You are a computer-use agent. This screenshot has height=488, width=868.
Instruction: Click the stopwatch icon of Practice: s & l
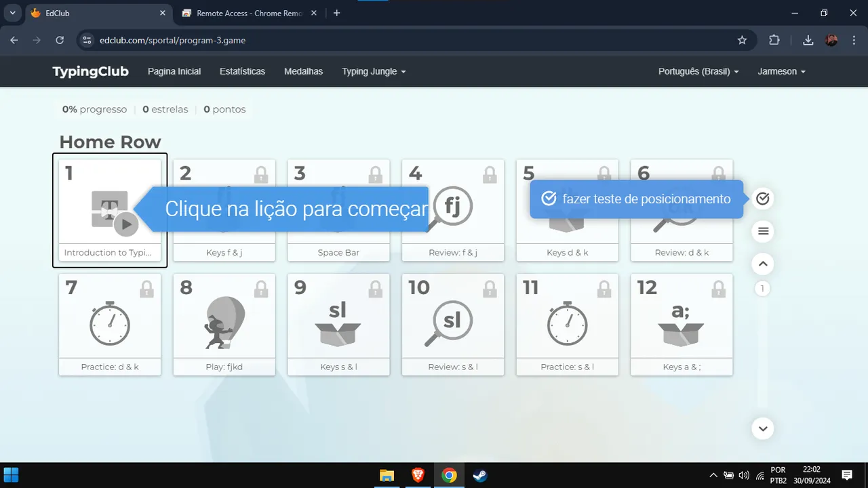pos(568,323)
